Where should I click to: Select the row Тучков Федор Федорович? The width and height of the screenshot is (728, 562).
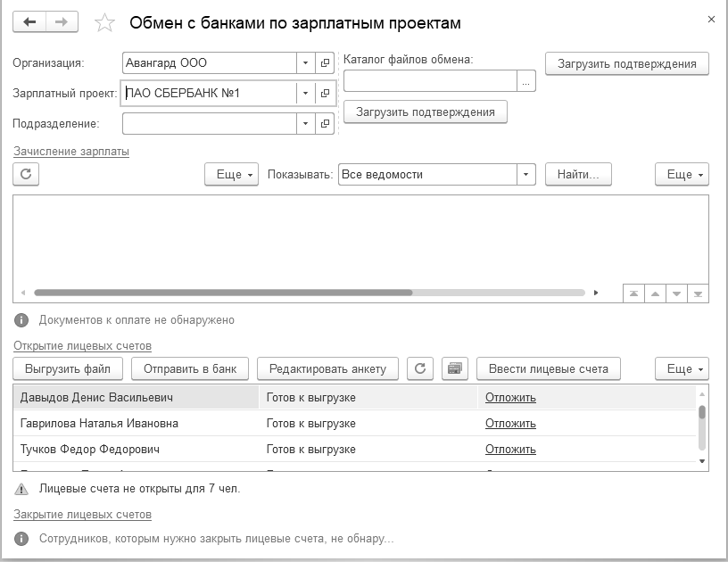click(x=355, y=450)
